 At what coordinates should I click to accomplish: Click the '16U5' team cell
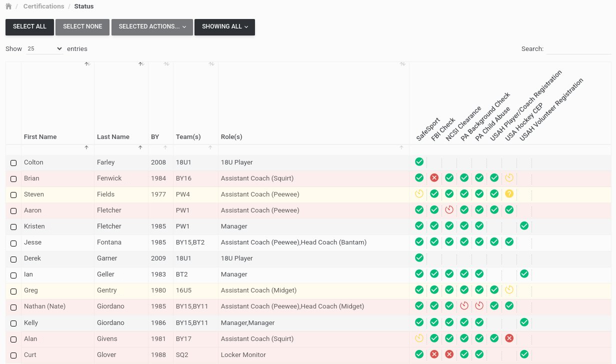coord(195,290)
